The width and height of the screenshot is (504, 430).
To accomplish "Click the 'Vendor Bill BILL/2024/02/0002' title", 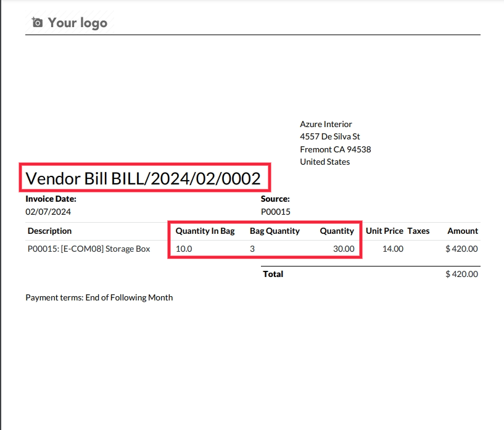I will point(143,178).
